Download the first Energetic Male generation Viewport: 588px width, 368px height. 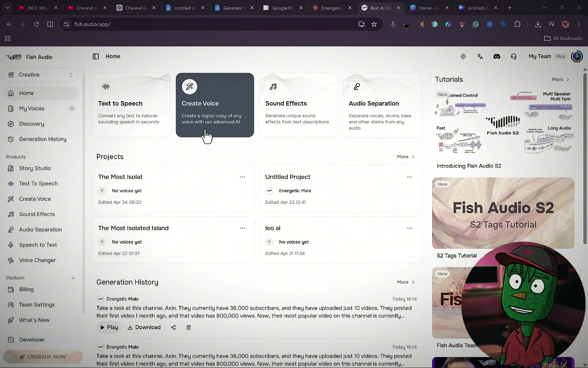144,327
